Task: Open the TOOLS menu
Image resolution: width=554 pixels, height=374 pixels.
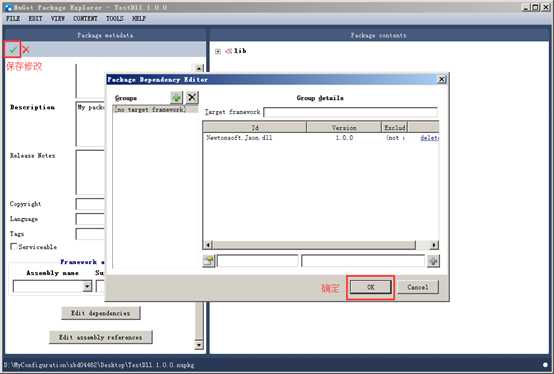Action: coord(114,18)
